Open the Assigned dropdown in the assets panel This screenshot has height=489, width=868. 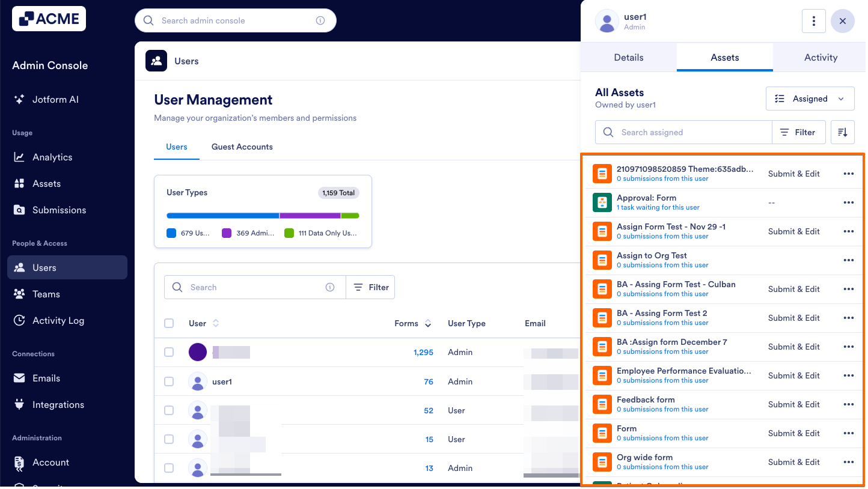810,99
